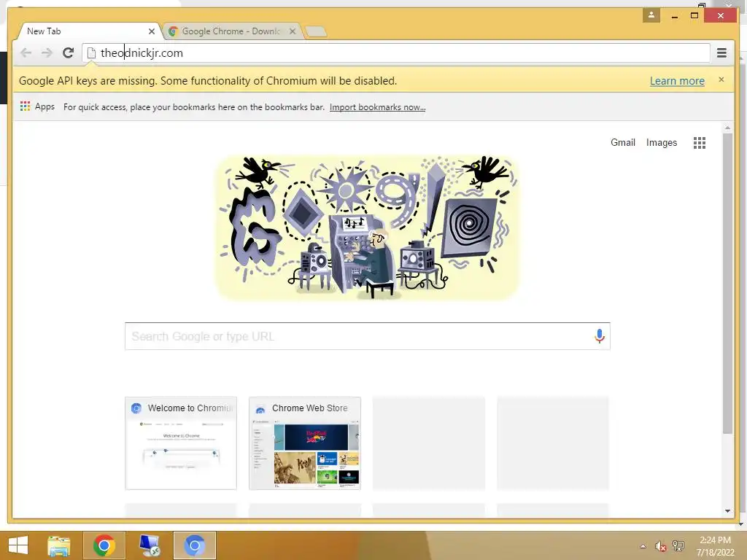
Task: Open the remote desktop taskbar icon
Action: 150,545
